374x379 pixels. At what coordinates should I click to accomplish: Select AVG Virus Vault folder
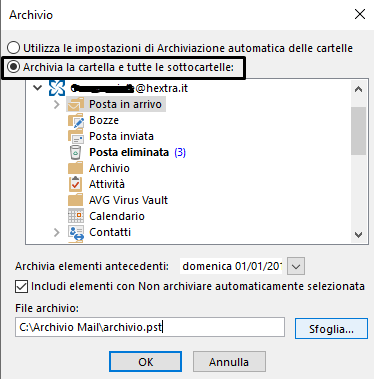coord(128,200)
